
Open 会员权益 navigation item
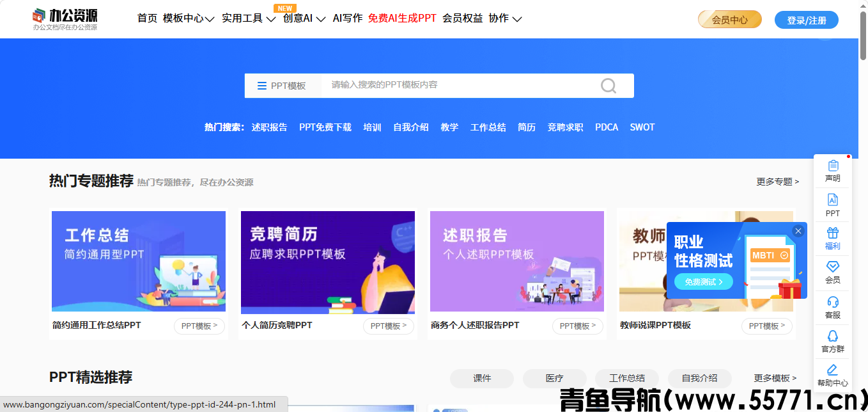[x=463, y=19]
